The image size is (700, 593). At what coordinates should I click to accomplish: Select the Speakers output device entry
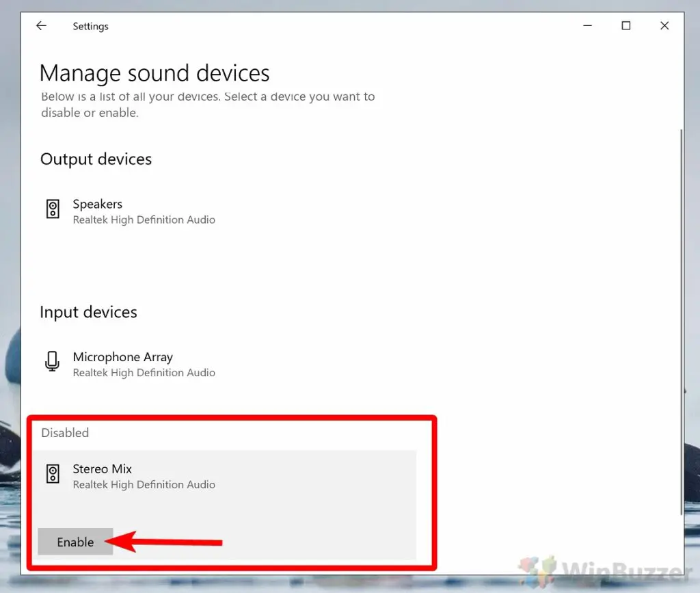click(144, 211)
